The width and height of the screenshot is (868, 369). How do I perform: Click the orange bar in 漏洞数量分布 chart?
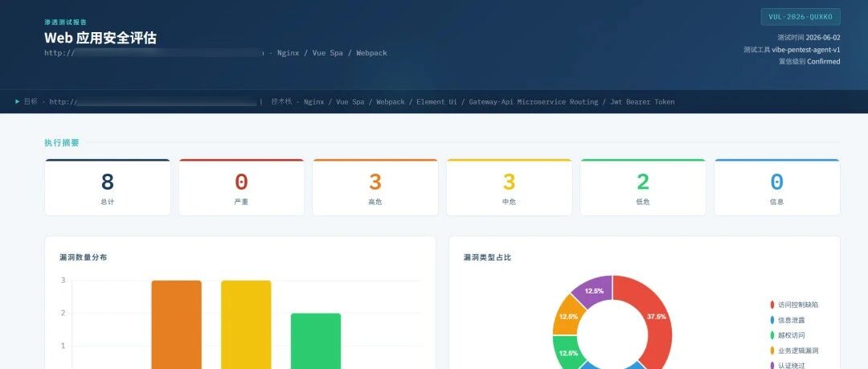point(177,325)
